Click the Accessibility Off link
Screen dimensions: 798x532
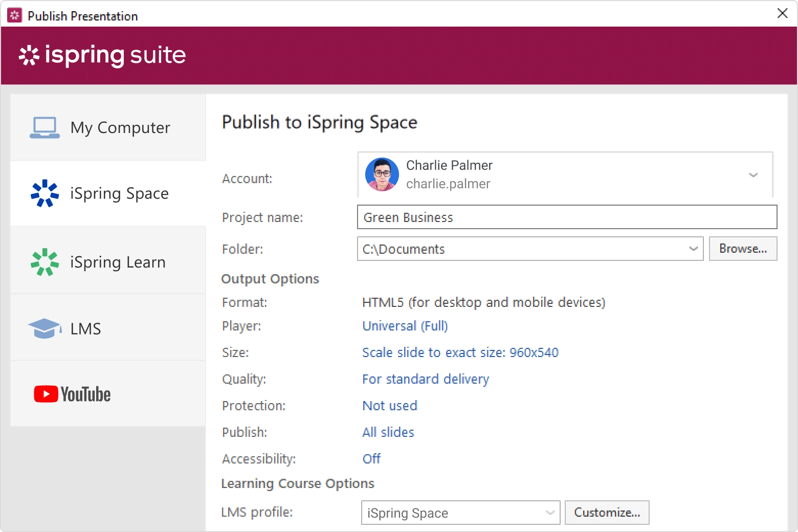(371, 459)
